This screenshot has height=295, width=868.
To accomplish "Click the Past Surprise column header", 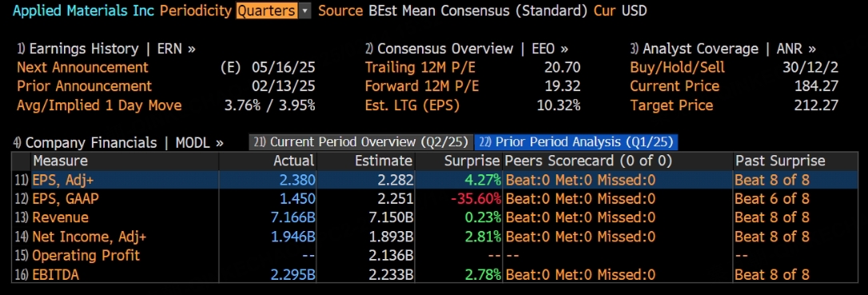I will 780,161.
